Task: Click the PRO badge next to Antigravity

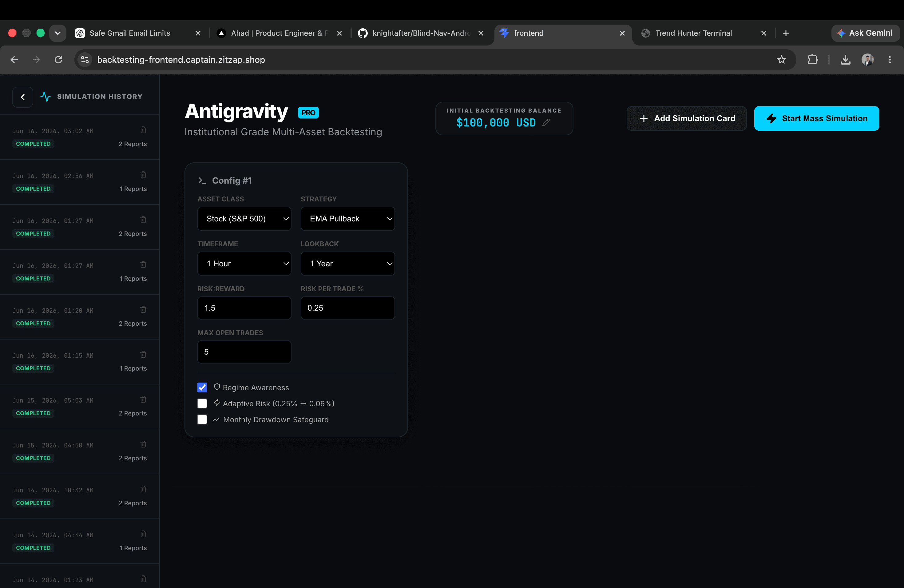Action: click(308, 113)
